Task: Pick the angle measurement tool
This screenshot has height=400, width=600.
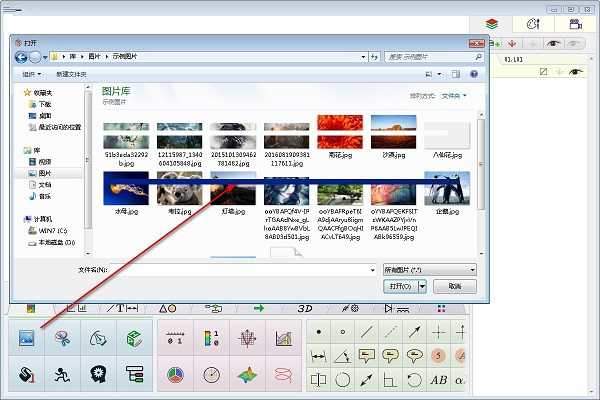Action: [x=343, y=355]
